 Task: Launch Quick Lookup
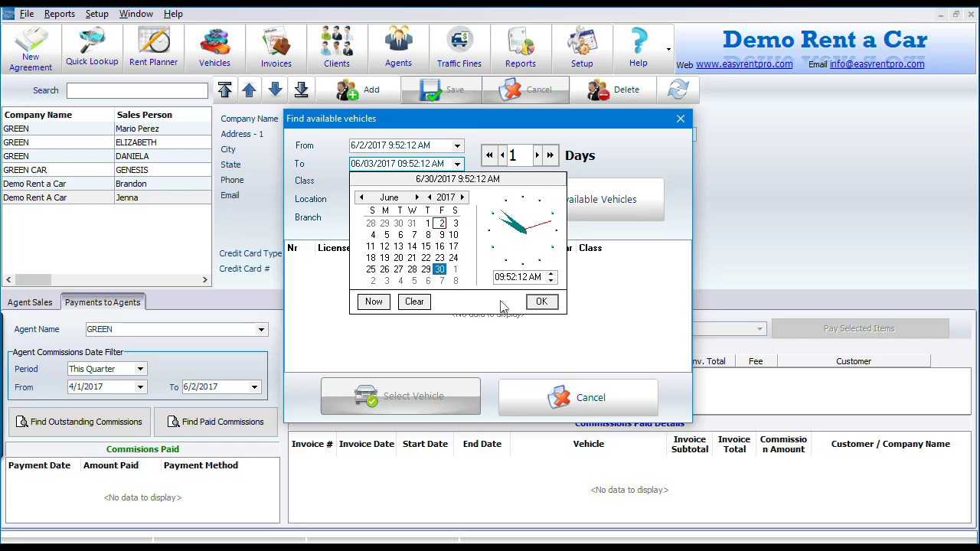tap(91, 47)
